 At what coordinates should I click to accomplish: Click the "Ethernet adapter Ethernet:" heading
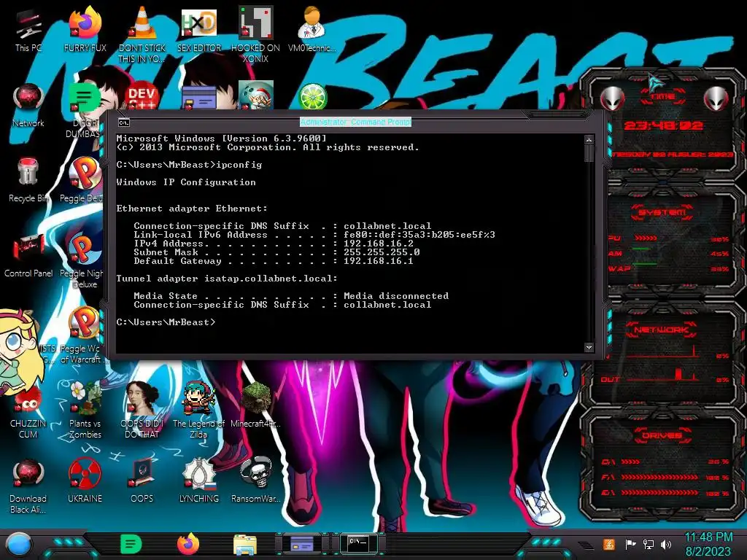point(192,209)
